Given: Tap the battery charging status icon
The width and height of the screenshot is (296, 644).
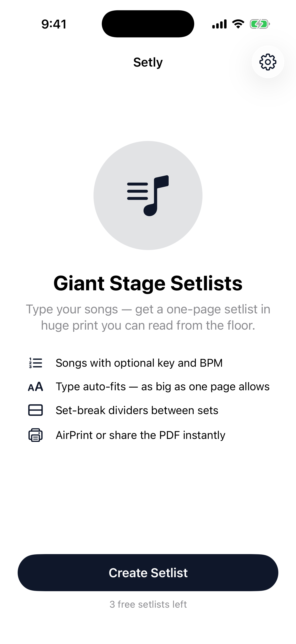Looking at the screenshot, I should coord(260,24).
